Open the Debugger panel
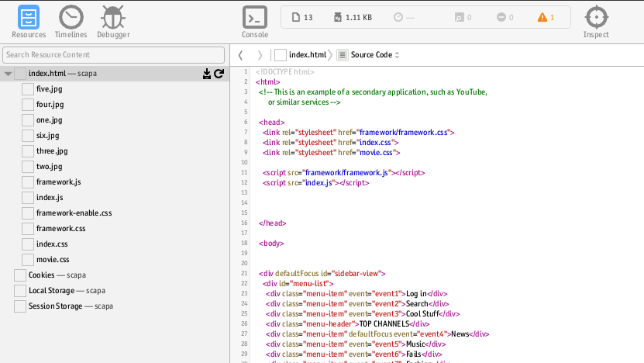The width and height of the screenshot is (644, 363). coord(113,21)
